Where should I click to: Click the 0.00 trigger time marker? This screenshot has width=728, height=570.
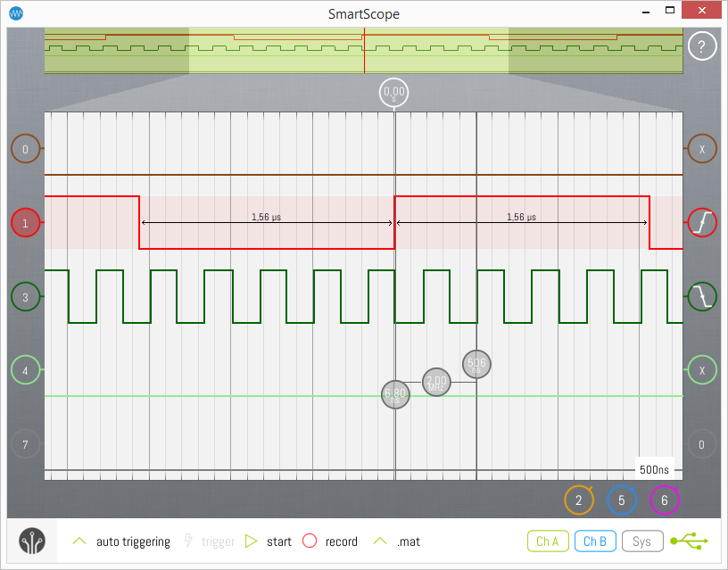click(393, 92)
